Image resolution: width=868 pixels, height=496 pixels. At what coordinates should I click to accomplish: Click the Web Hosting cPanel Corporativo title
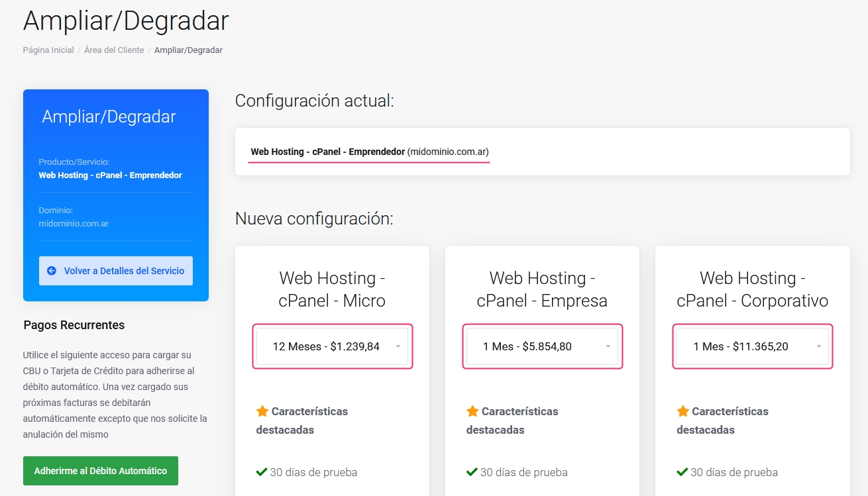(x=752, y=289)
